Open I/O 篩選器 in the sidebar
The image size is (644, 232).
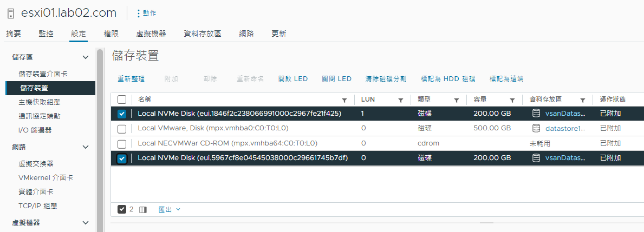click(35, 130)
